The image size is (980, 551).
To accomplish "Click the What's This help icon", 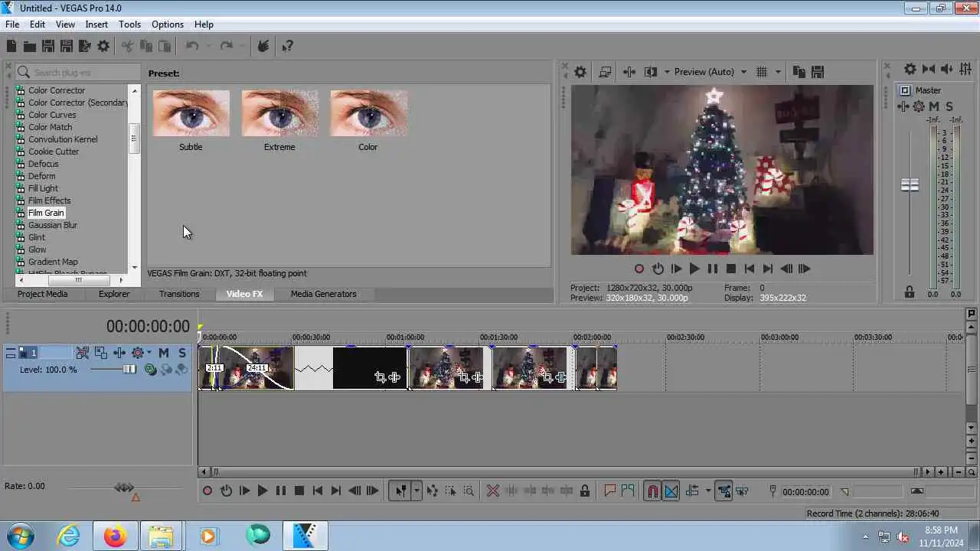I will (x=287, y=46).
